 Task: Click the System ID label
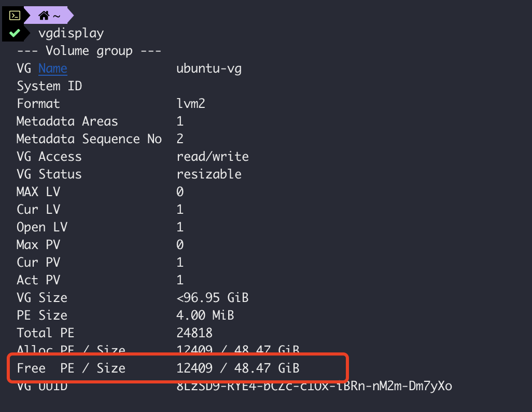[49, 86]
